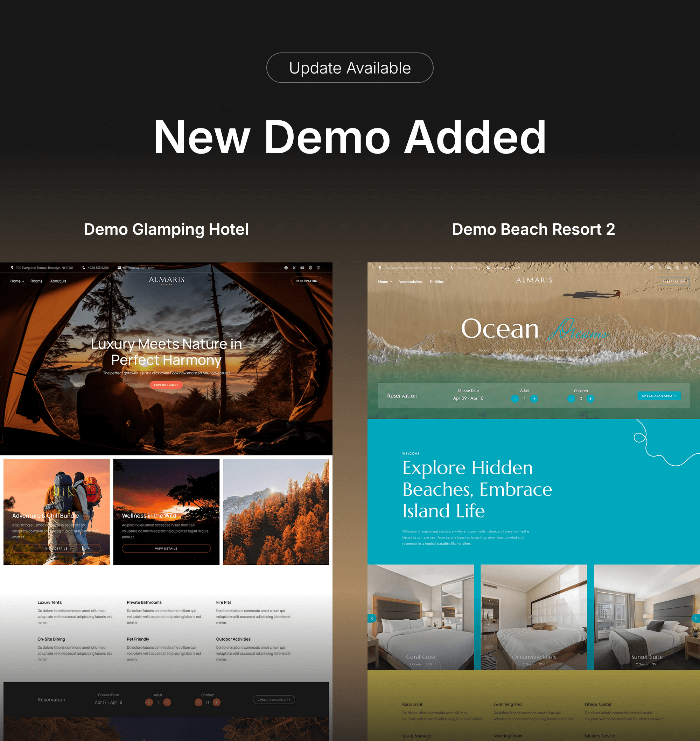Click the right carousel arrow beside Sunset Suite

695,618
